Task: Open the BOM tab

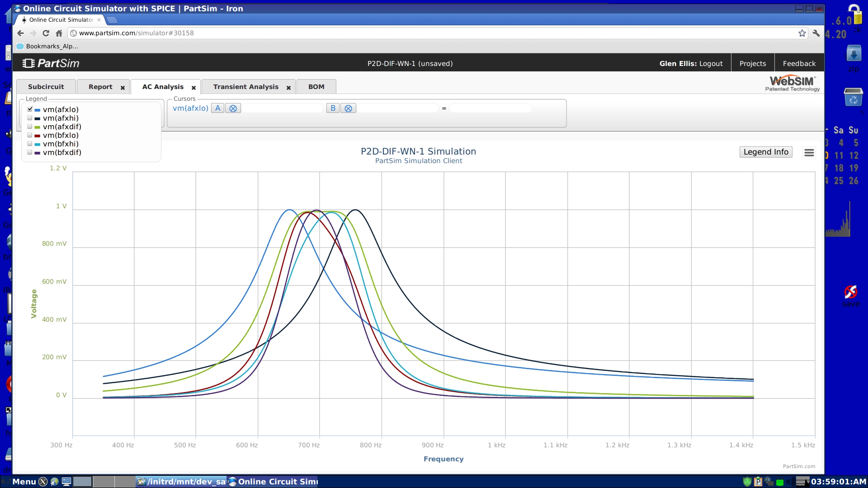Action: click(316, 87)
